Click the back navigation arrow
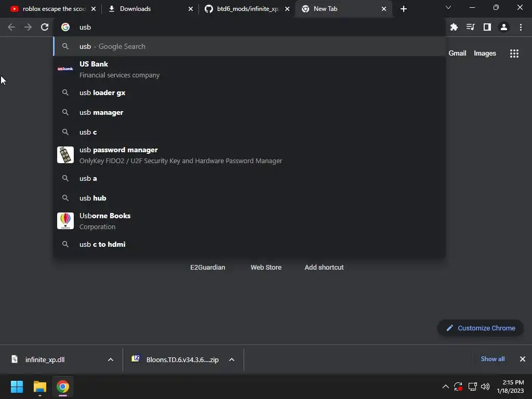The width and height of the screenshot is (532, 399). tap(11, 27)
